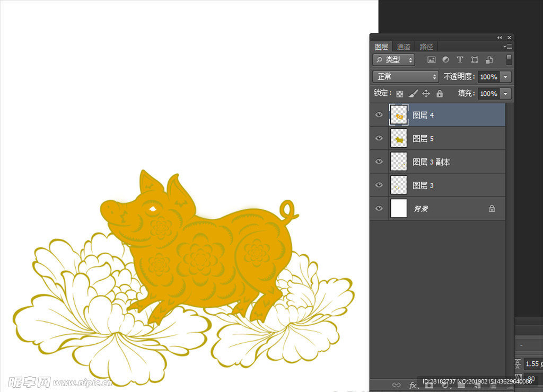
Task: Lock position of the selected layer
Action: 426,94
